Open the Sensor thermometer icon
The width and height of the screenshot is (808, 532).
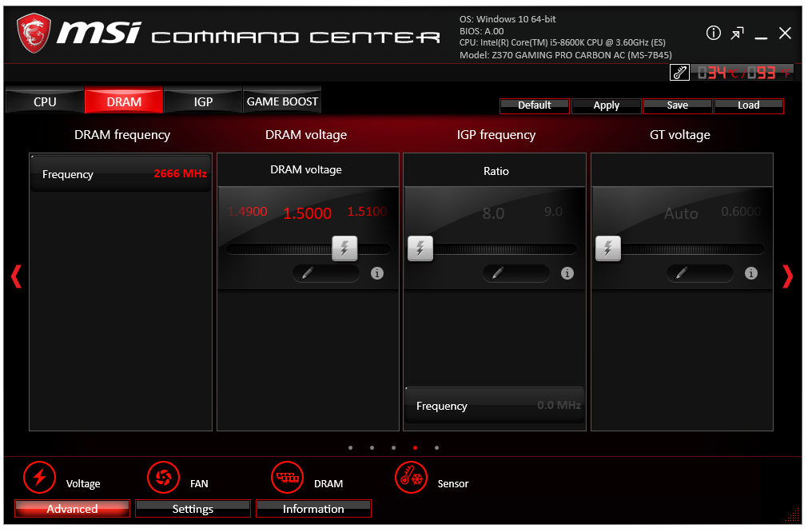coord(412,478)
